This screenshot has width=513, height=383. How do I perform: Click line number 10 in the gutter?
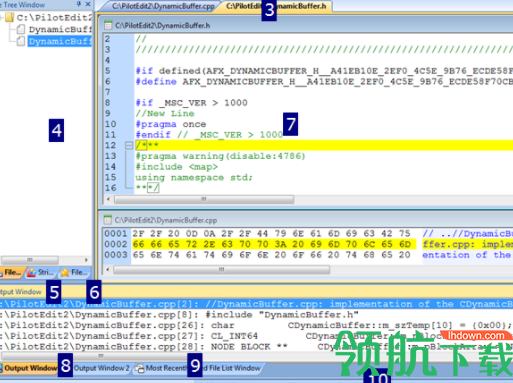(111, 124)
